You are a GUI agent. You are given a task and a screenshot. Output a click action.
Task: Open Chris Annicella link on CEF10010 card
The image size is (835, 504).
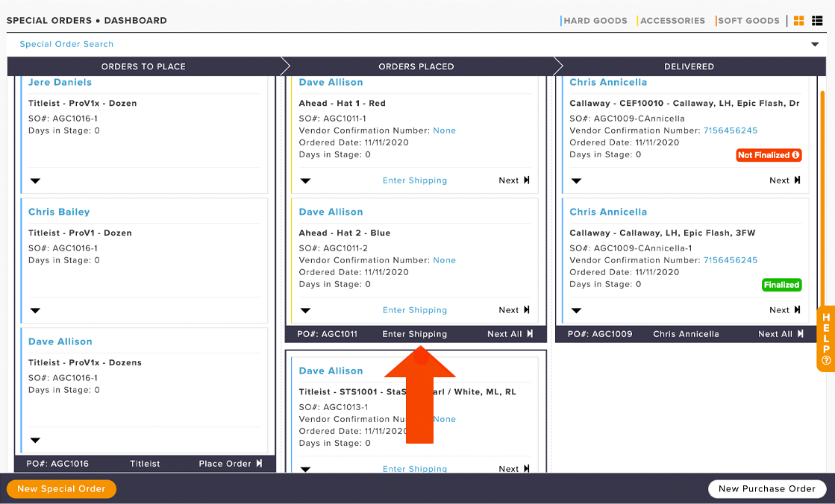pyautogui.click(x=608, y=83)
